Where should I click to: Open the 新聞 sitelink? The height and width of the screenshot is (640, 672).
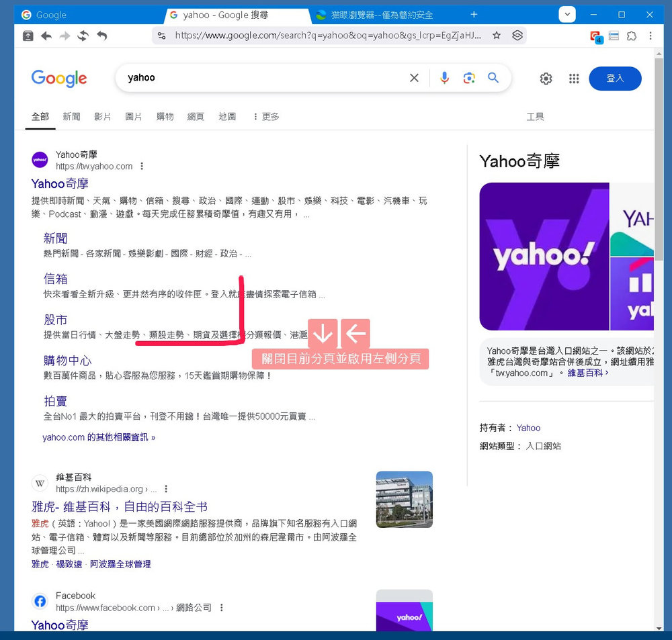point(55,238)
